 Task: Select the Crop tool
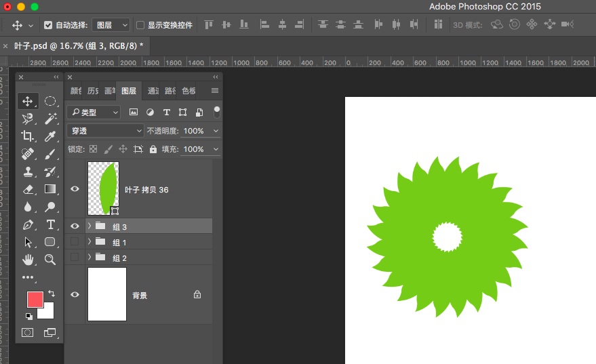point(27,136)
